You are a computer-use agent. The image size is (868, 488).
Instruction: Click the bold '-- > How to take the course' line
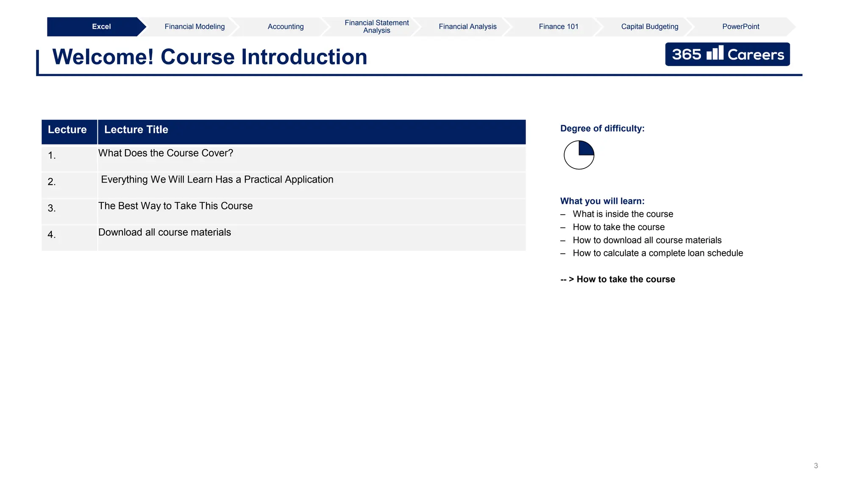[618, 279]
